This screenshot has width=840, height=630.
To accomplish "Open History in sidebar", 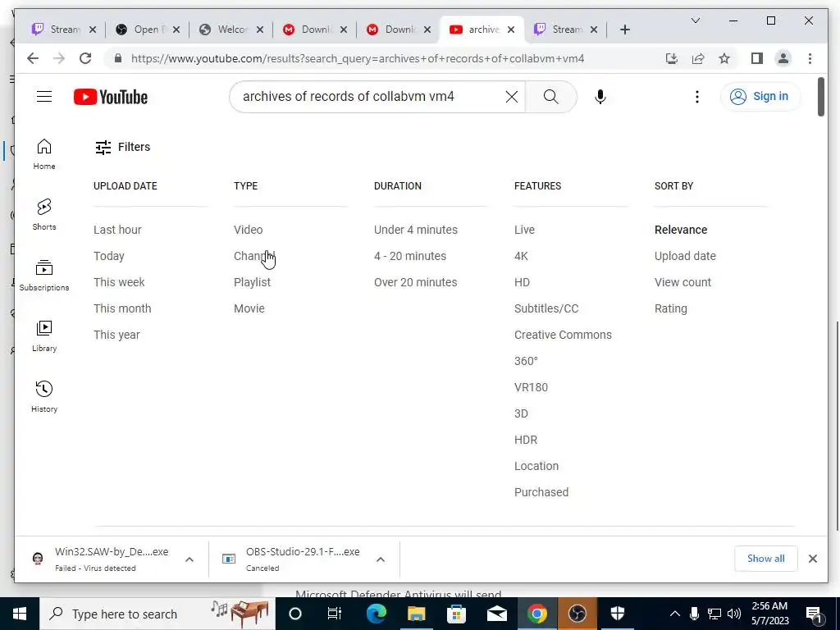I will (44, 396).
